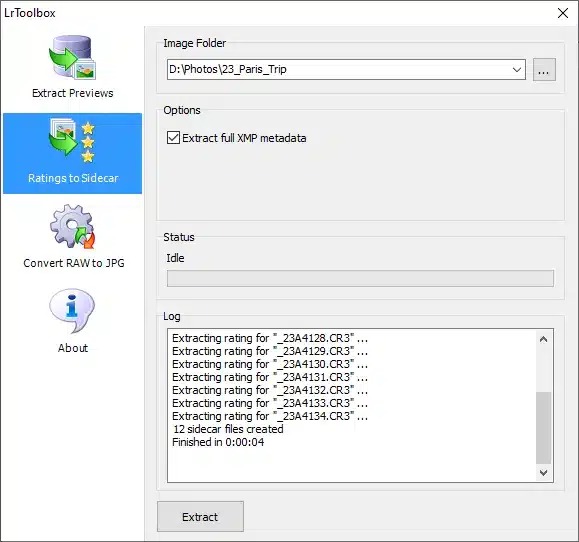Click the log scrollbar up arrow
The width and height of the screenshot is (579, 542).
click(x=544, y=339)
